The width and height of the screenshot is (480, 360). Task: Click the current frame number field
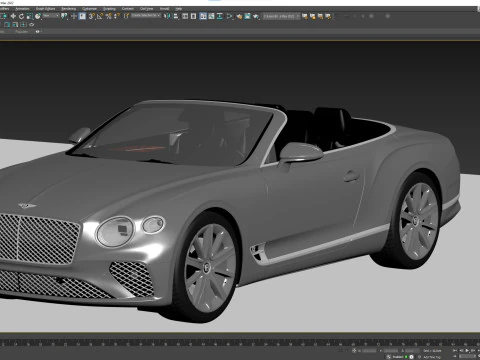point(468,357)
